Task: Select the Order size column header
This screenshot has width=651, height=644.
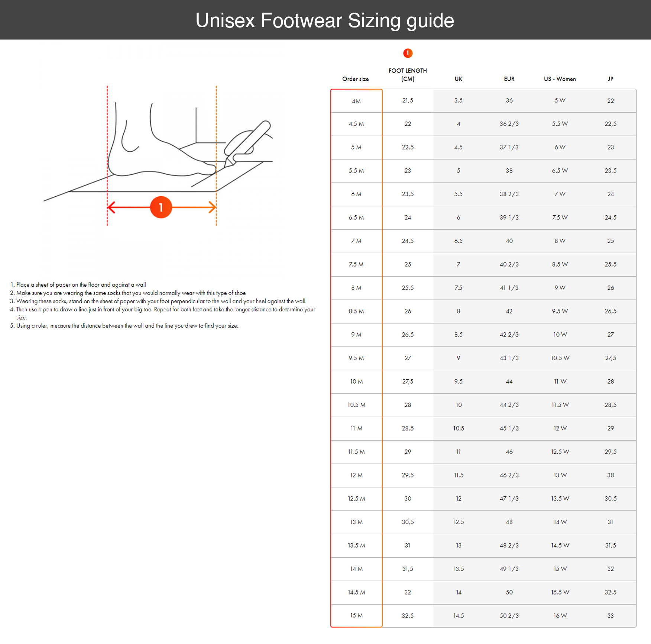Action: click(356, 79)
